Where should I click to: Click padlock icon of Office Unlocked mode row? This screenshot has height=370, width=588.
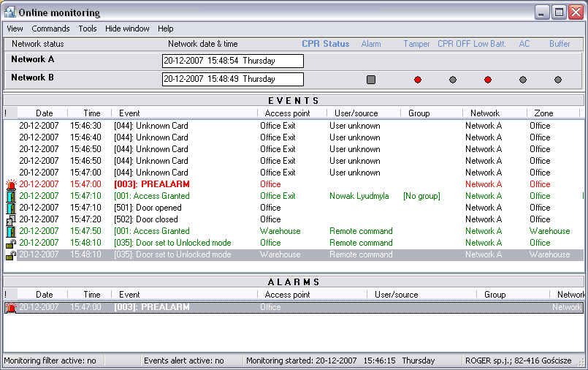(x=10, y=243)
